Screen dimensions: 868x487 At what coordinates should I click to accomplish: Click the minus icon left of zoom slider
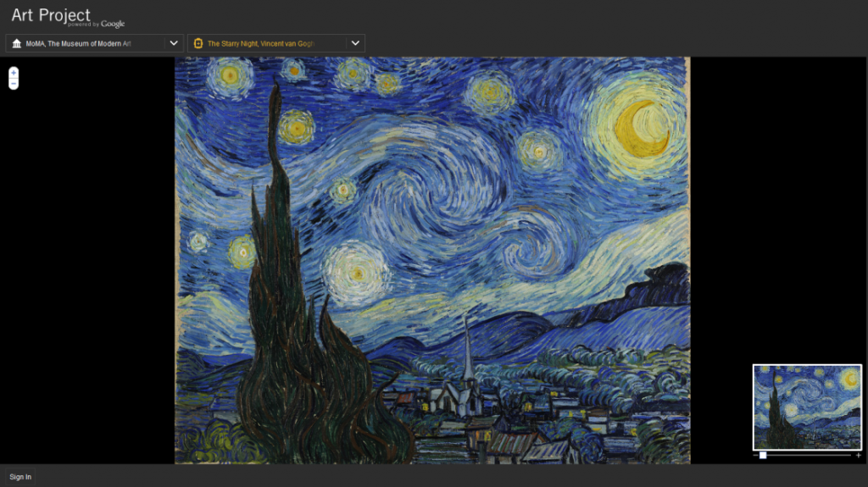(x=755, y=456)
